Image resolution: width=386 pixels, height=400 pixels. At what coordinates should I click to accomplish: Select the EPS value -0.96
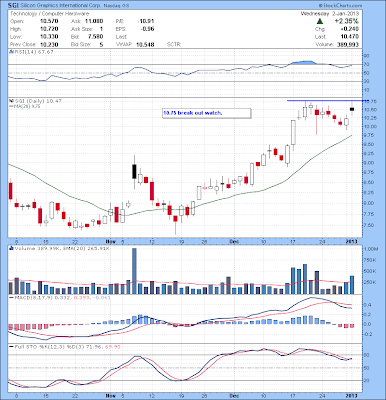pos(147,29)
